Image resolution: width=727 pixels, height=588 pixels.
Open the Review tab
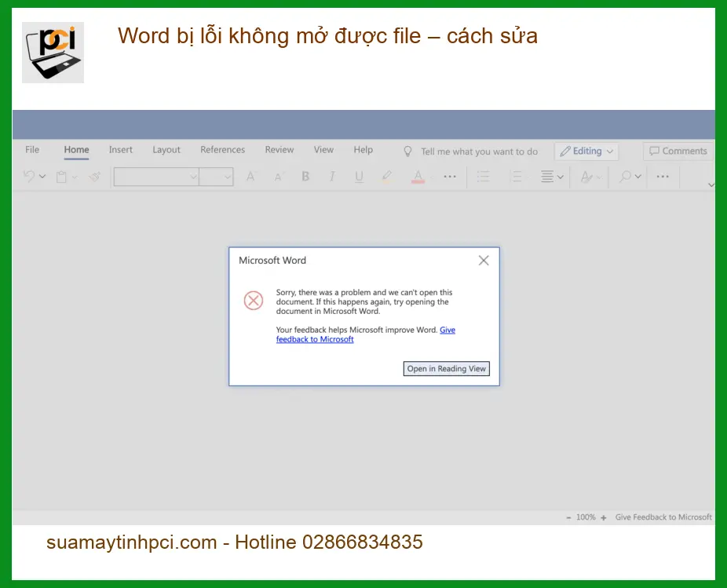point(279,150)
